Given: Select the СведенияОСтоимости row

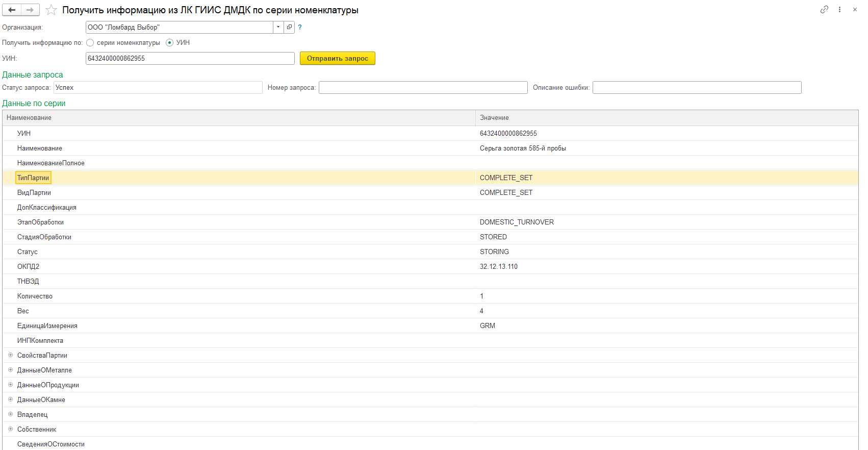Looking at the screenshot, I should click(430, 443).
